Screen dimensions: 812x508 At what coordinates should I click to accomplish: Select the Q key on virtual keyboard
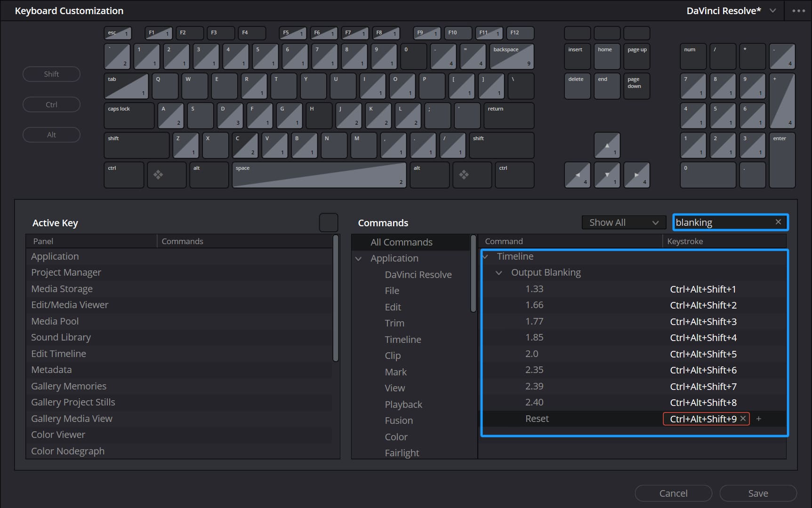coord(165,86)
